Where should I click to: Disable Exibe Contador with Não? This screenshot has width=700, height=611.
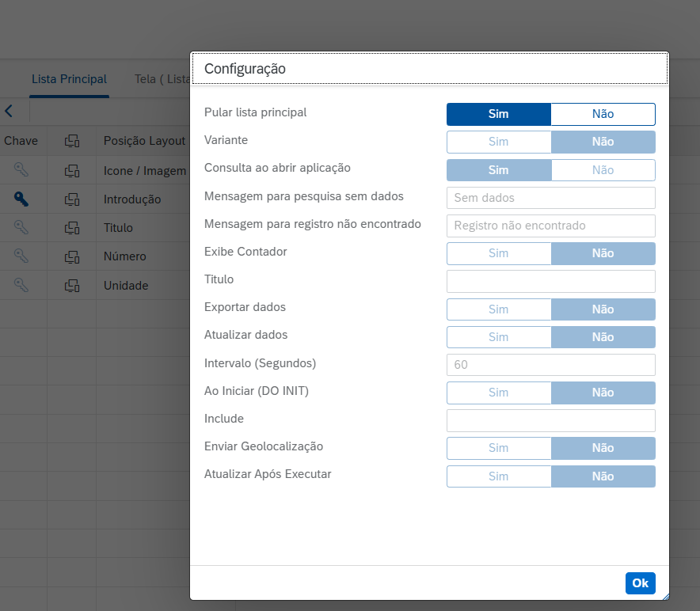click(x=603, y=253)
